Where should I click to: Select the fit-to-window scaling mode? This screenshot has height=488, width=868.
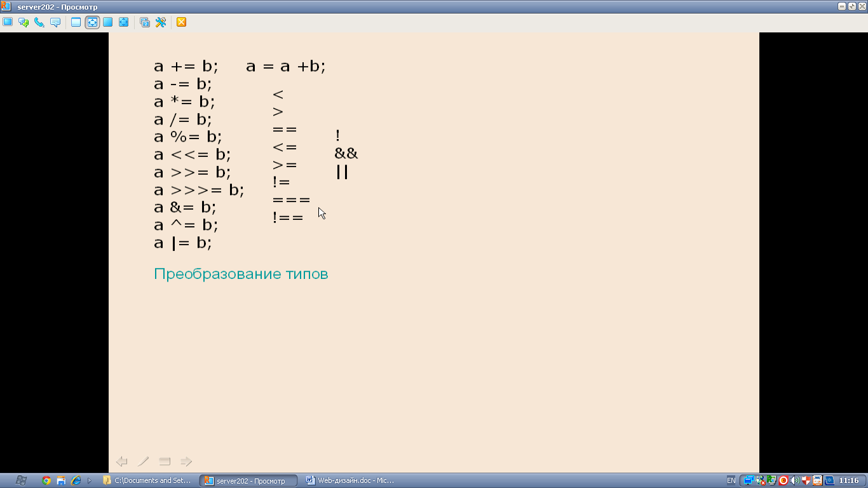[92, 22]
